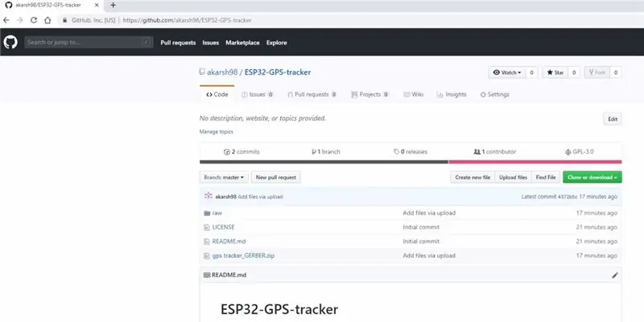Viewport: 644px width, 322px height.
Task: Switch to the Projects tab
Action: [x=369, y=94]
